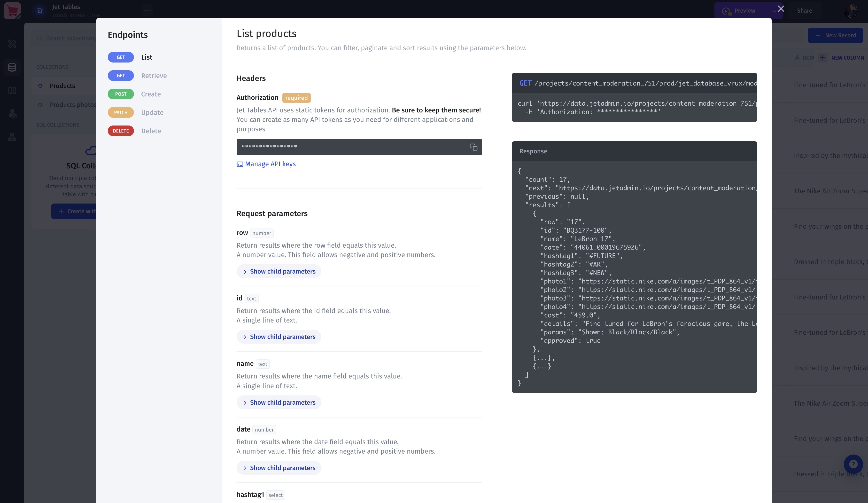Image resolution: width=868 pixels, height=503 pixels.
Task: Open the Manage API keys link
Action: coord(270,164)
